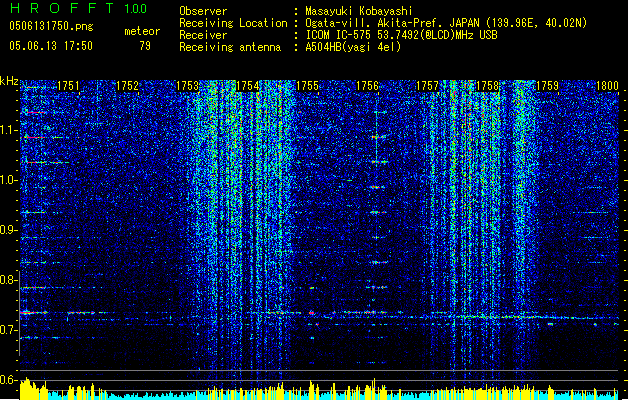Click the 1752 time marker
The height and width of the screenshot is (400, 629).
(127, 86)
